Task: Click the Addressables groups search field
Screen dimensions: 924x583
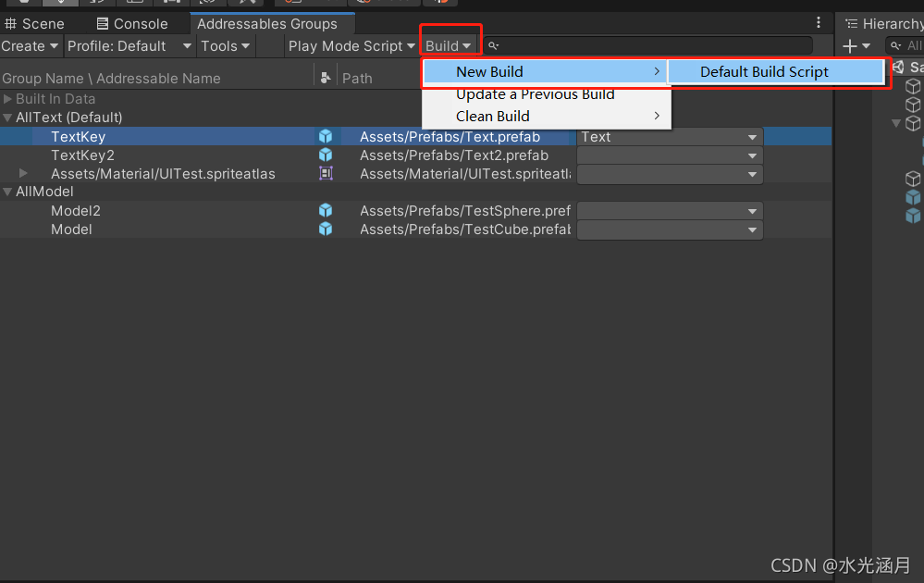Action: [x=648, y=45]
